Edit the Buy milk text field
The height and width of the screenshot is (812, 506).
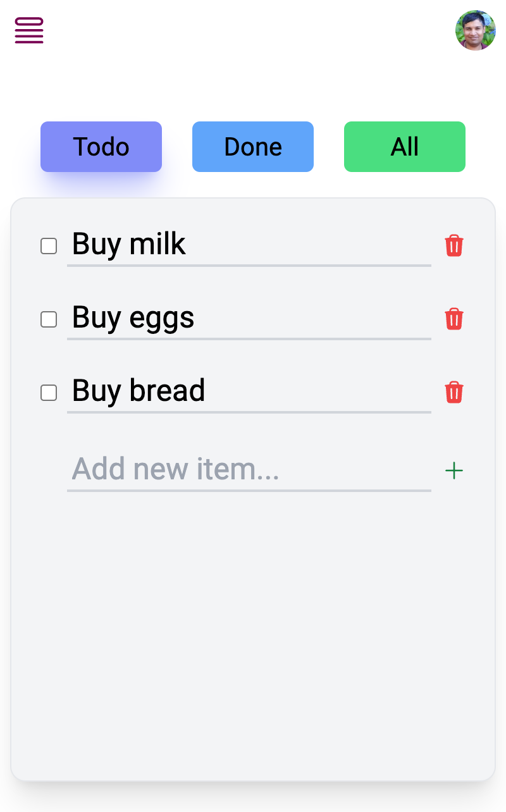click(x=249, y=245)
